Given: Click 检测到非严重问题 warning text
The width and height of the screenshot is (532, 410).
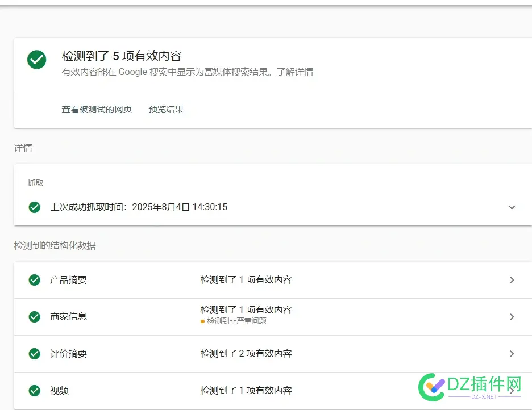Looking at the screenshot, I should (x=236, y=321).
